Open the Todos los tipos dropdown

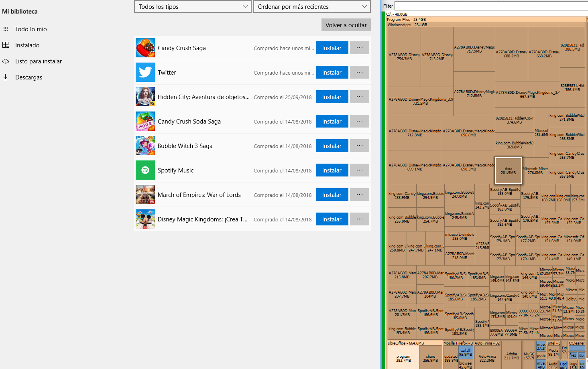[x=193, y=6]
